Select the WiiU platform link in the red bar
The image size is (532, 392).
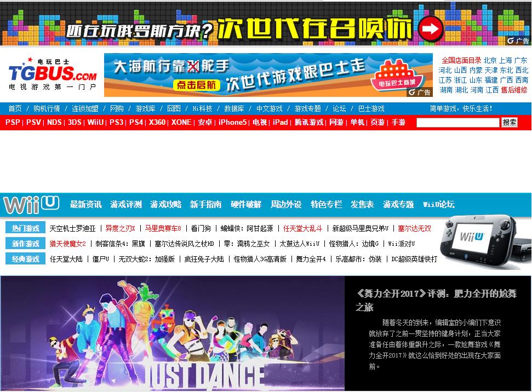[95, 122]
